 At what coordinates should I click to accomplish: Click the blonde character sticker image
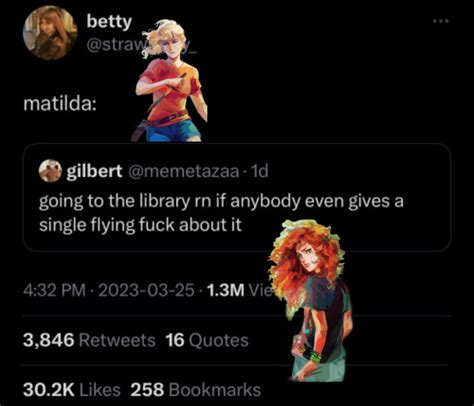point(170,80)
